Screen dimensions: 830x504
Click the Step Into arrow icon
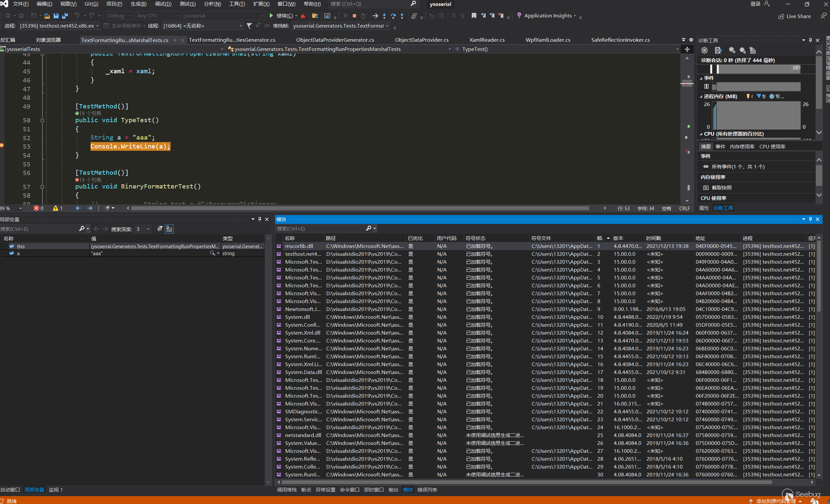(x=384, y=16)
